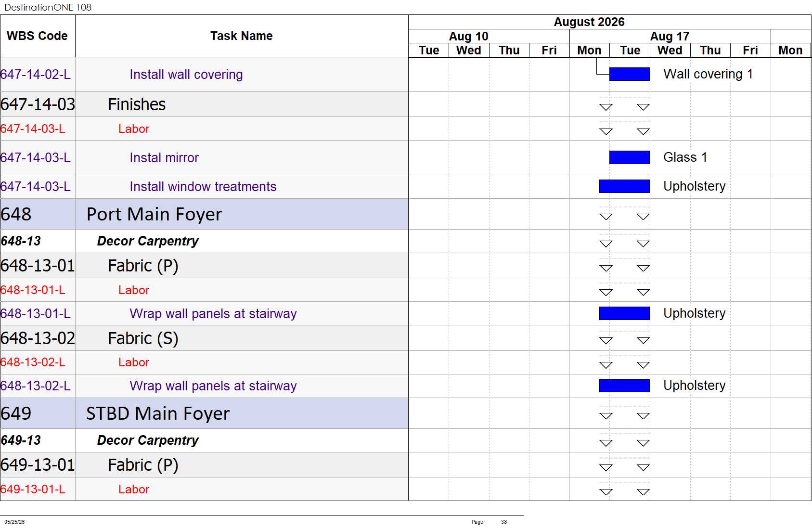Click the WBS Code column header
812x528 pixels.
pos(38,36)
